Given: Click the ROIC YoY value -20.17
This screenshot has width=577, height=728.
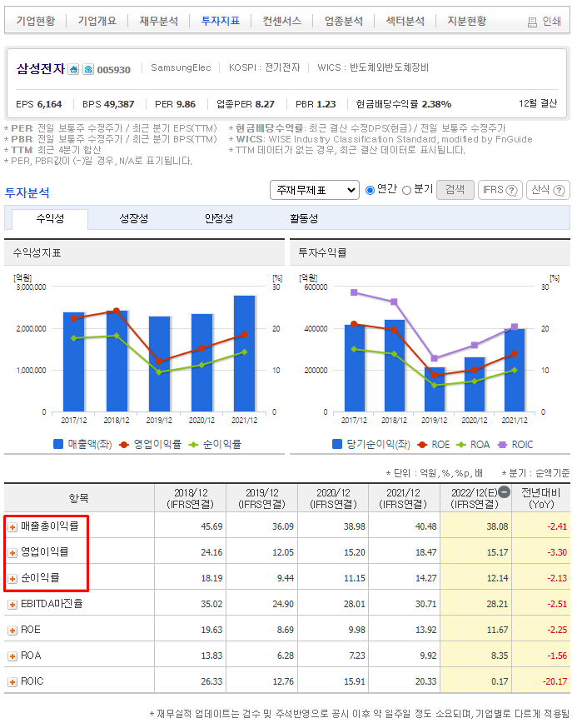Looking at the screenshot, I should tap(555, 682).
